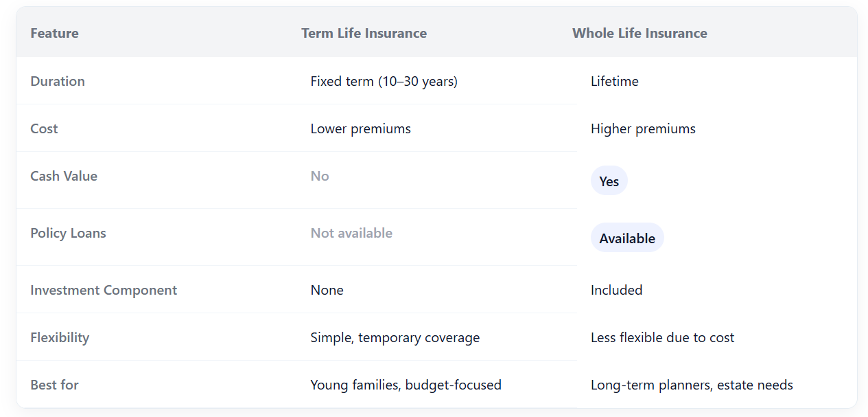Click the Flexibility row label
868x417 pixels.
(60, 337)
